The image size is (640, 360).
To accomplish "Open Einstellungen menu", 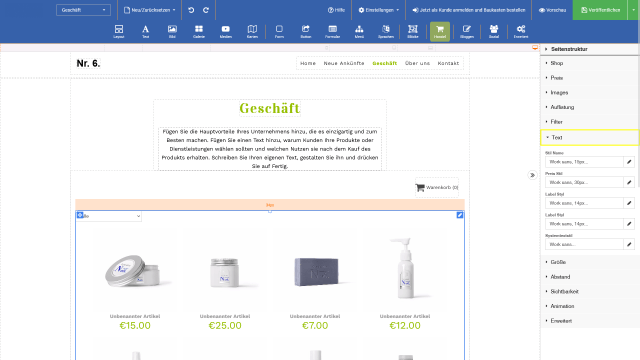I will (378, 10).
